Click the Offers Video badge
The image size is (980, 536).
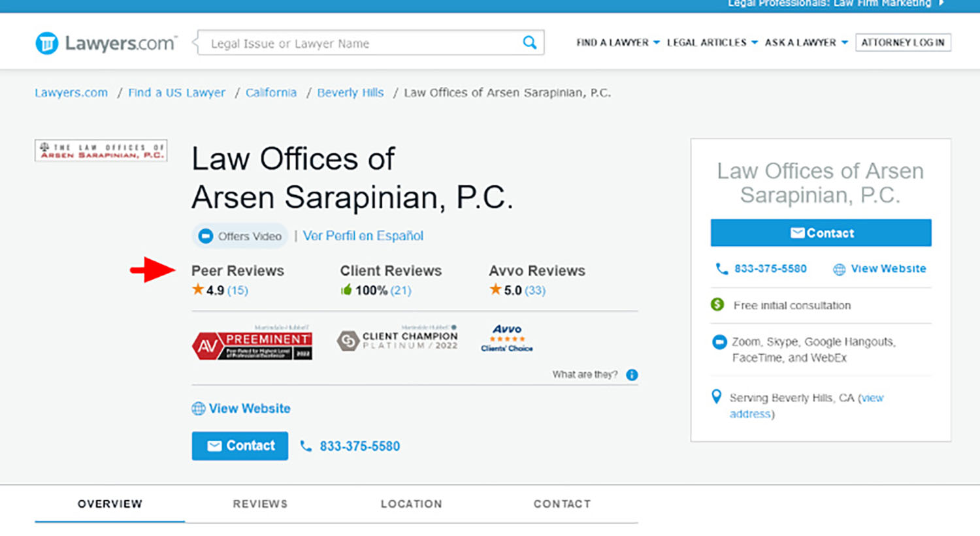tap(240, 236)
